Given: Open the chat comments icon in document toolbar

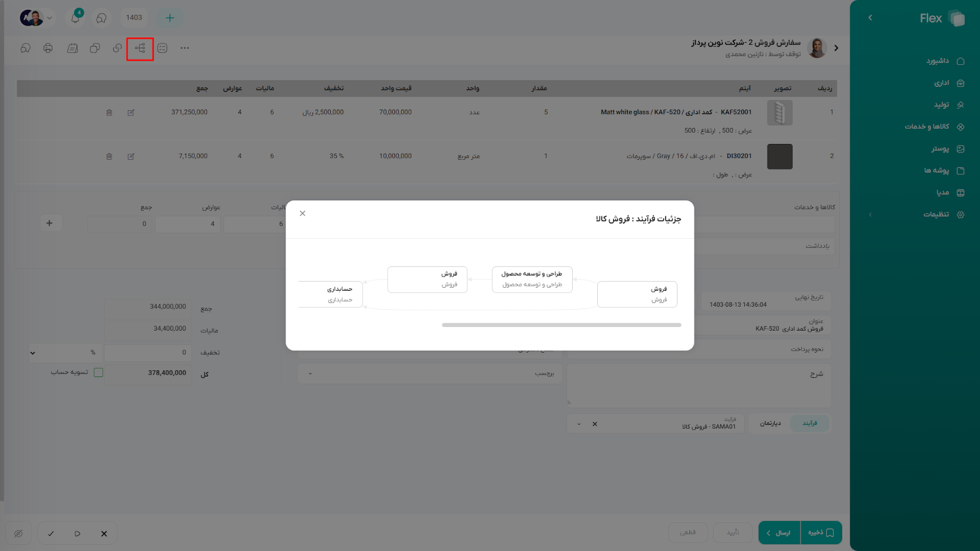Looking at the screenshot, I should click(x=26, y=48).
